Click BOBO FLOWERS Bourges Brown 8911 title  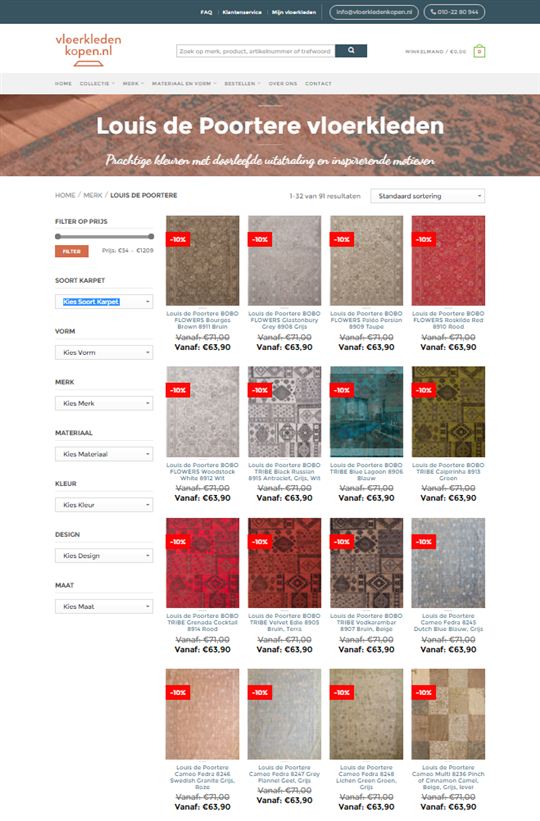click(x=203, y=320)
